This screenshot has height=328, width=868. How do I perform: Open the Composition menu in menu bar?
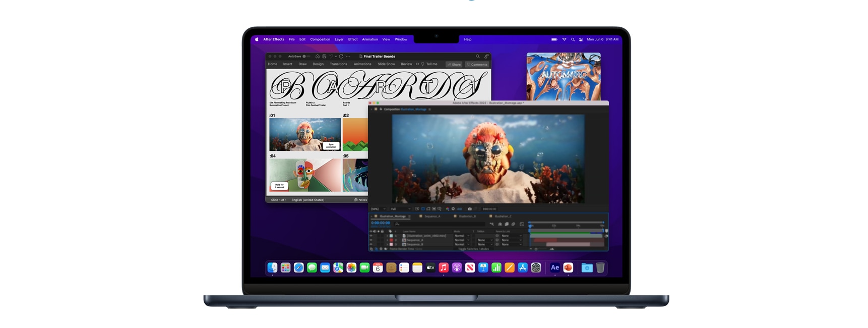point(320,39)
